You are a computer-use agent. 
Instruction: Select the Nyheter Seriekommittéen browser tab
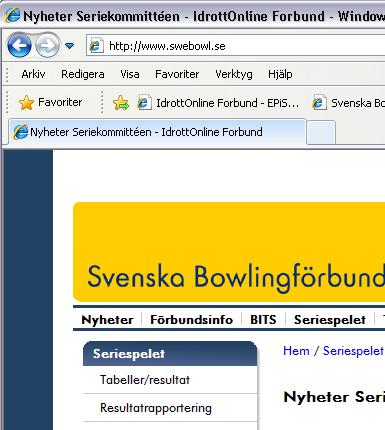(x=157, y=132)
